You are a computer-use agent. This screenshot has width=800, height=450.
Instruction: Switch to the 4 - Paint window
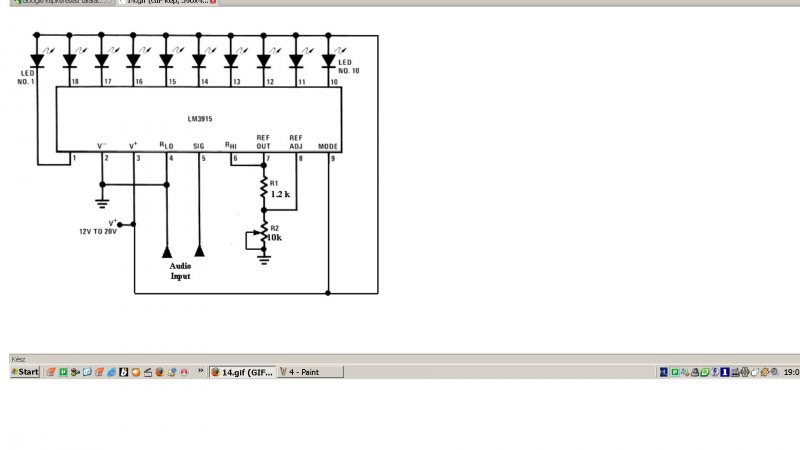point(310,372)
